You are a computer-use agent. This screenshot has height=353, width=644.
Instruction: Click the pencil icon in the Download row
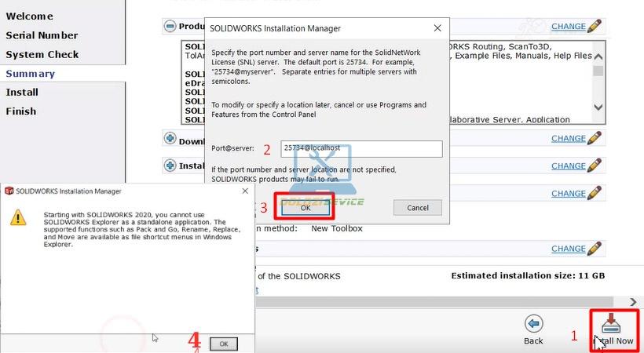coord(595,138)
